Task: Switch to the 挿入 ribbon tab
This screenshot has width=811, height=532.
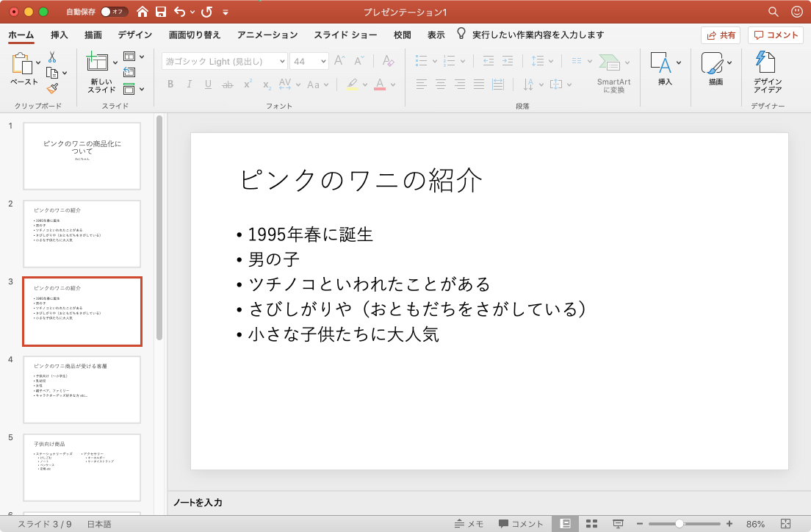Action: (59, 35)
